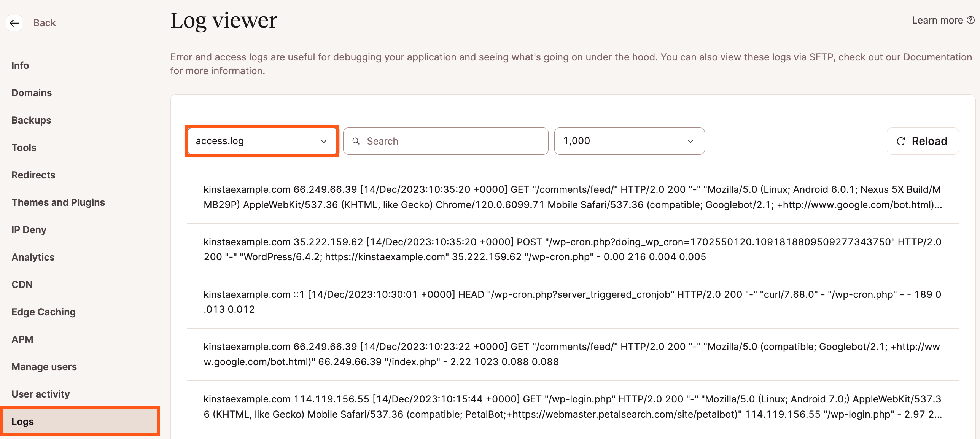This screenshot has width=980, height=439.
Task: Expand the log lines count dropdown
Action: [629, 141]
